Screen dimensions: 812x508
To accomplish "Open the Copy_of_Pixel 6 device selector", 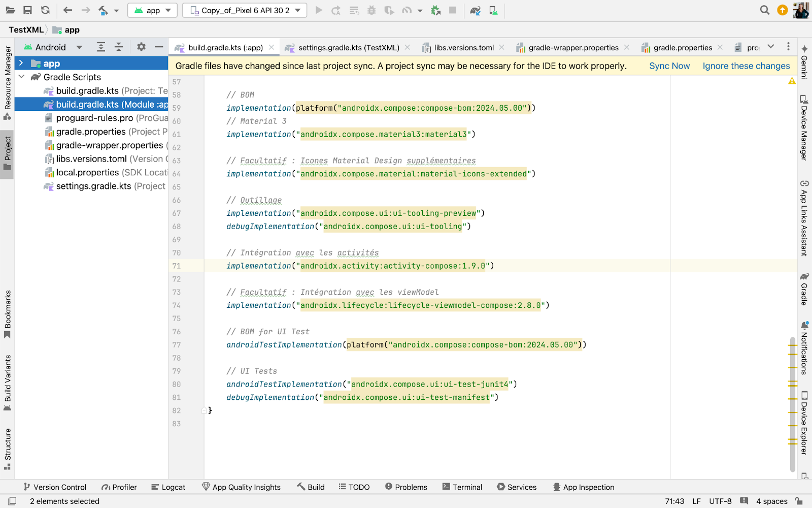I will pos(244,10).
